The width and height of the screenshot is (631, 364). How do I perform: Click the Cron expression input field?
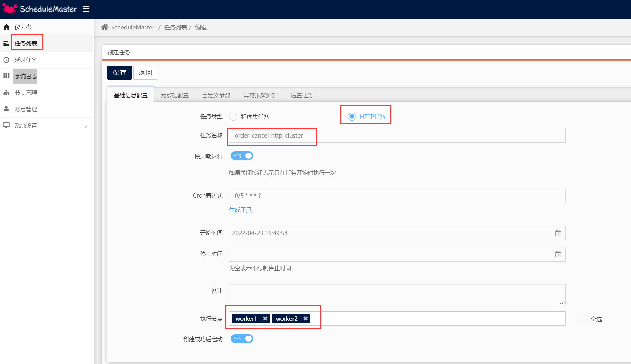point(397,196)
